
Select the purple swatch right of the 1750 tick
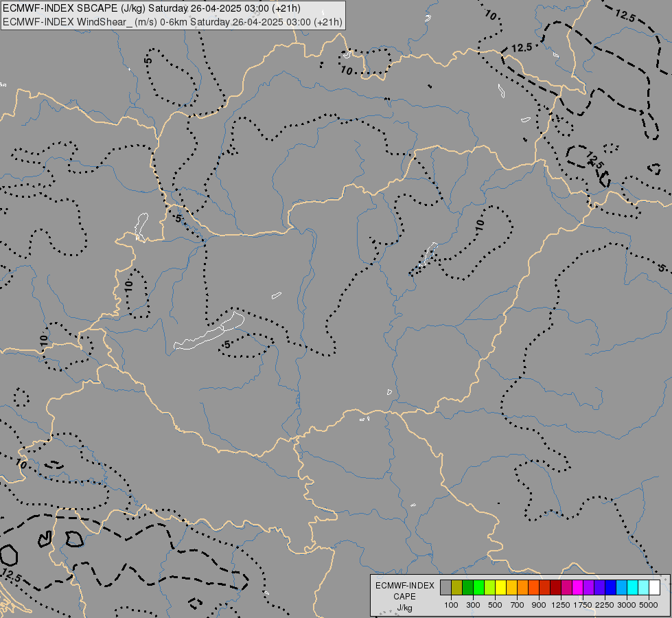click(x=588, y=587)
